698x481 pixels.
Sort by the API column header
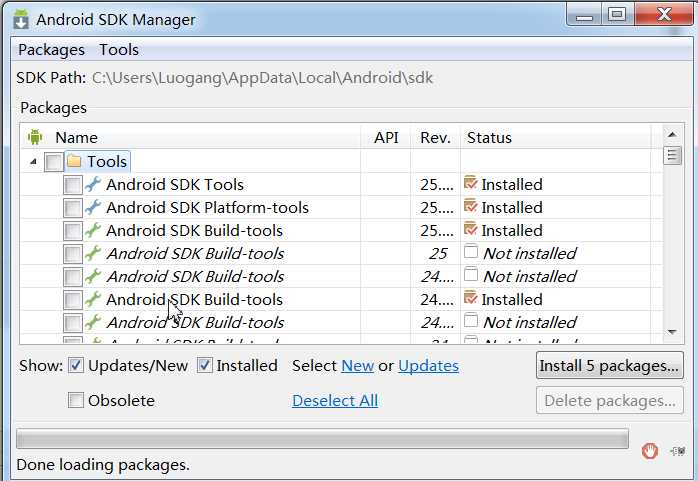pos(386,137)
